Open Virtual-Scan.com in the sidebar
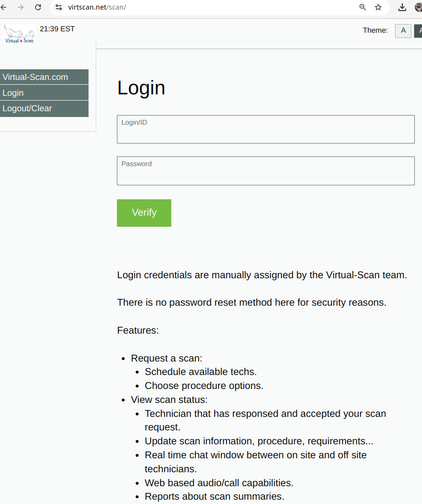Screen dimensions: 422x504 [44, 77]
